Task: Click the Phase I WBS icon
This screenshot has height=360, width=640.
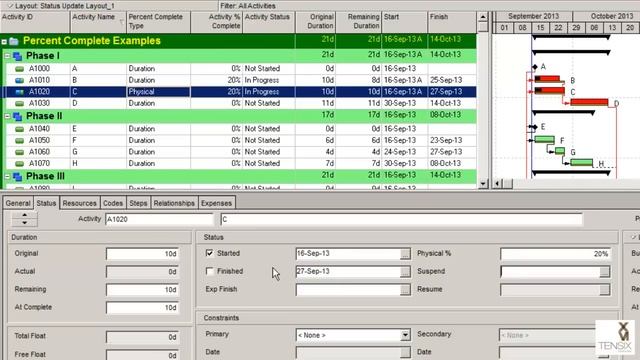Action: [17, 56]
